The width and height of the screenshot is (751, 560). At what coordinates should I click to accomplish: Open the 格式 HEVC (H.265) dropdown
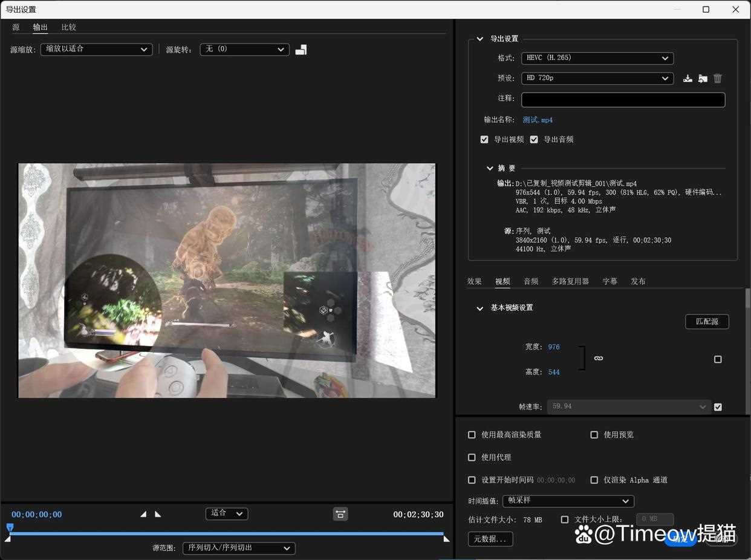(x=597, y=58)
